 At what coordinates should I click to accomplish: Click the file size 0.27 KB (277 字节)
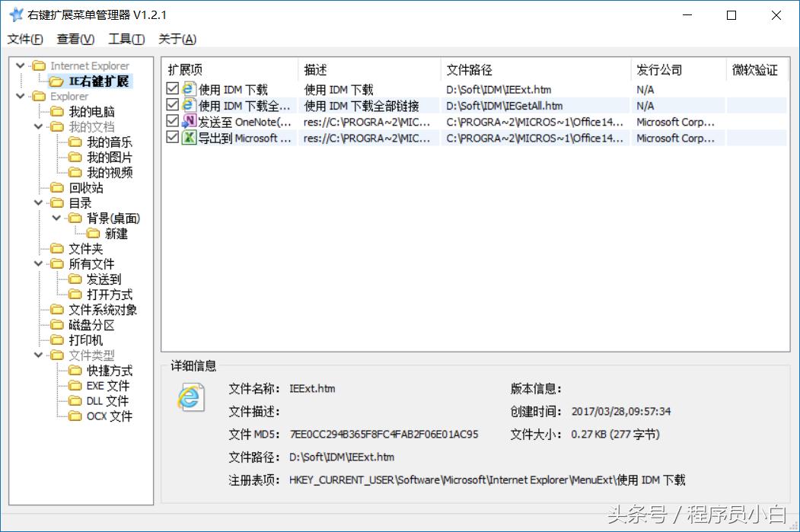point(615,434)
